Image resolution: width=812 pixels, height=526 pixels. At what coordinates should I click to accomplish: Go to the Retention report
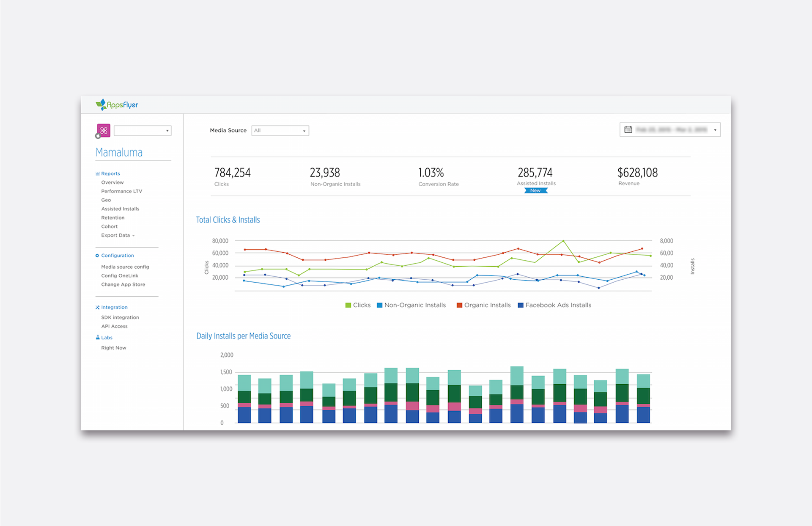click(112, 218)
